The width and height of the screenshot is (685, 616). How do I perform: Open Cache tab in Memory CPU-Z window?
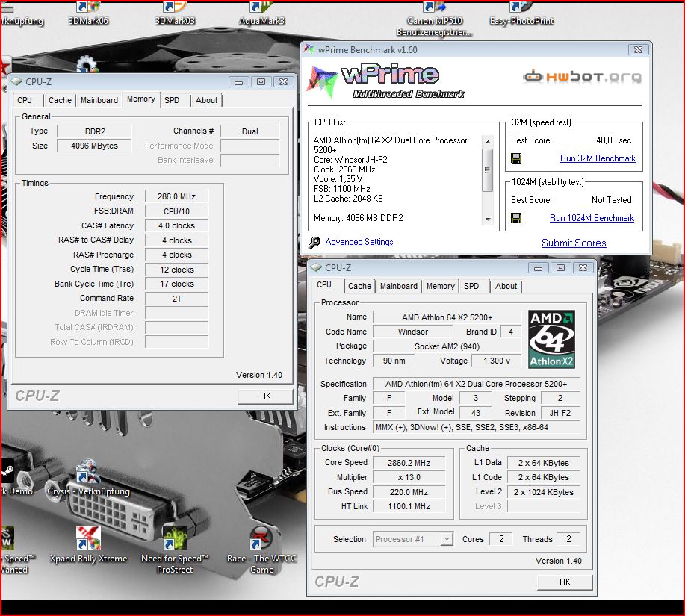tap(60, 100)
